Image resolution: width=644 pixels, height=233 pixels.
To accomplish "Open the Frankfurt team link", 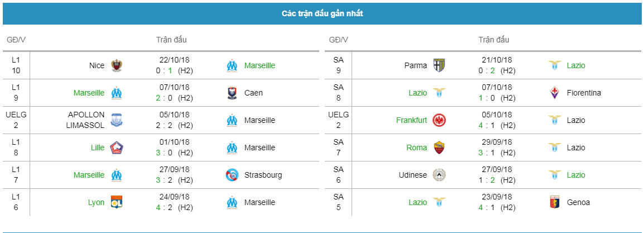I will point(411,120).
